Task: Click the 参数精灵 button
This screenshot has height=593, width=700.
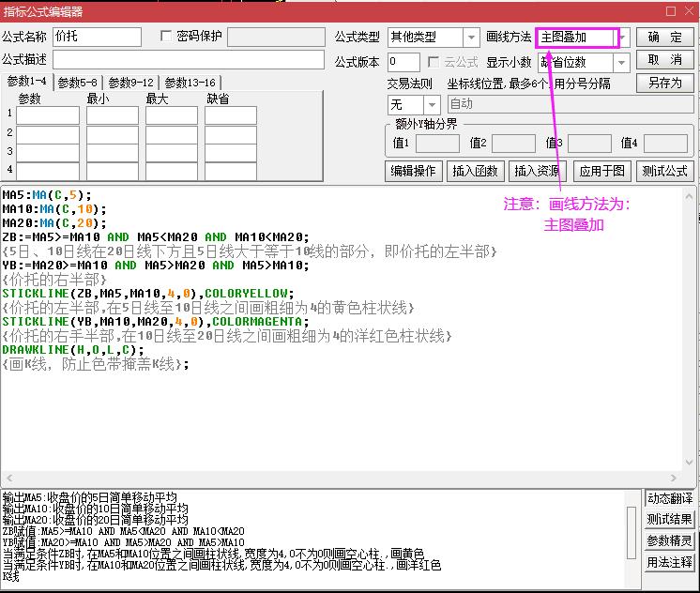Action: (x=670, y=540)
